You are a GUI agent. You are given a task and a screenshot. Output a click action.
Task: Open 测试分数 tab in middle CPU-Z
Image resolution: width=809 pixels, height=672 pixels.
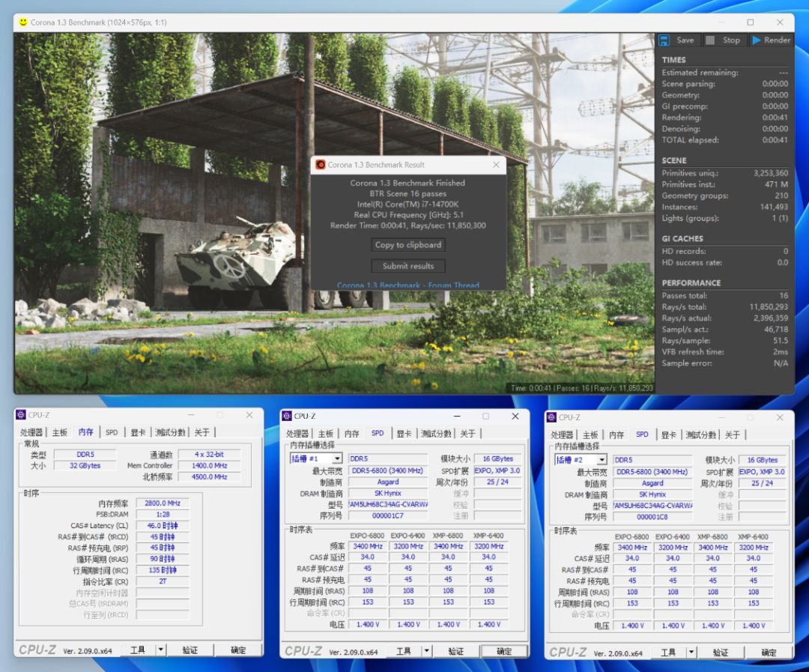tap(436, 434)
